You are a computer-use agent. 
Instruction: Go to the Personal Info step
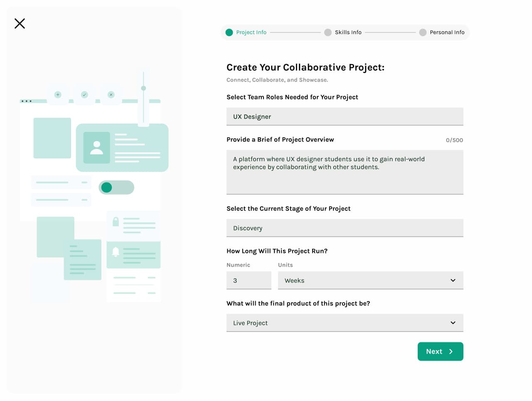447,32
